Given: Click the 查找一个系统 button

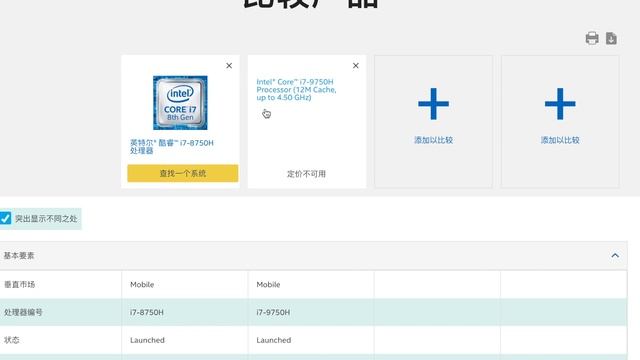Looking at the screenshot, I should [x=182, y=173].
